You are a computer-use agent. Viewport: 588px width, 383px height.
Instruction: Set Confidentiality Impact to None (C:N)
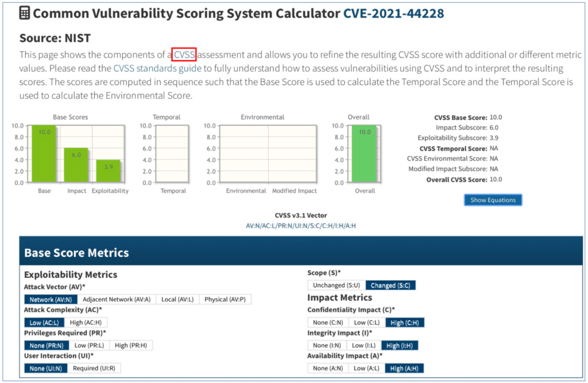[327, 322]
